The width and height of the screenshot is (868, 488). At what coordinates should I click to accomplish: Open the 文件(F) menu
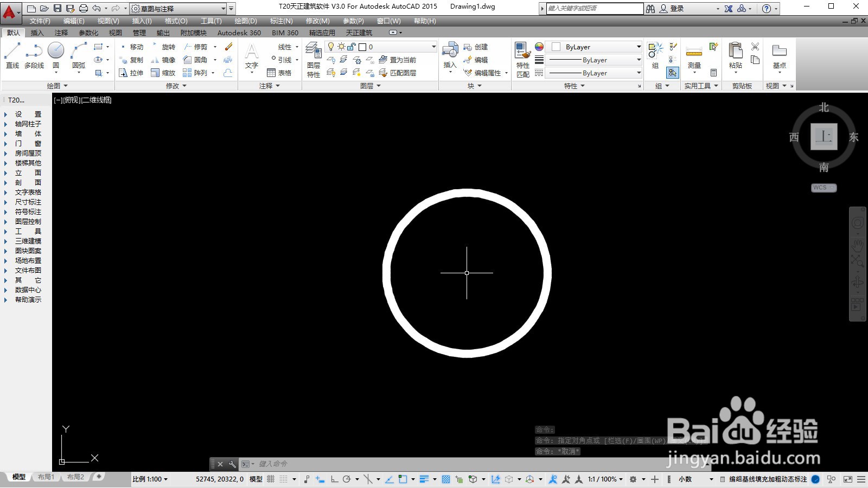(x=40, y=21)
